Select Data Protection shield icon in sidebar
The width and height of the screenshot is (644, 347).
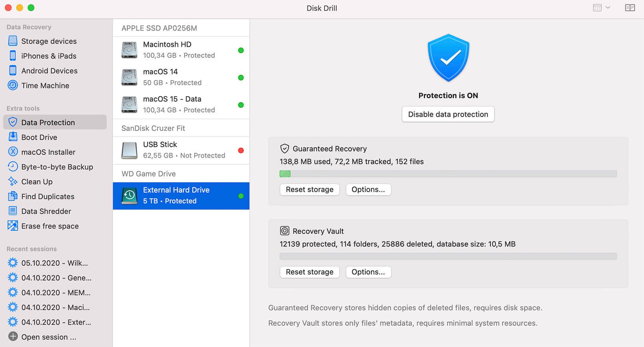coord(13,122)
